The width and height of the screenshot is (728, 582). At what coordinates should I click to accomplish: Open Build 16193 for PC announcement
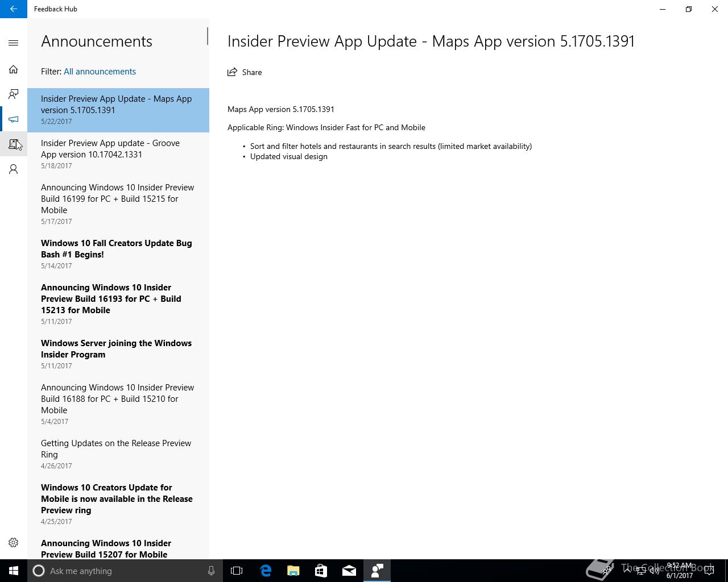point(118,305)
